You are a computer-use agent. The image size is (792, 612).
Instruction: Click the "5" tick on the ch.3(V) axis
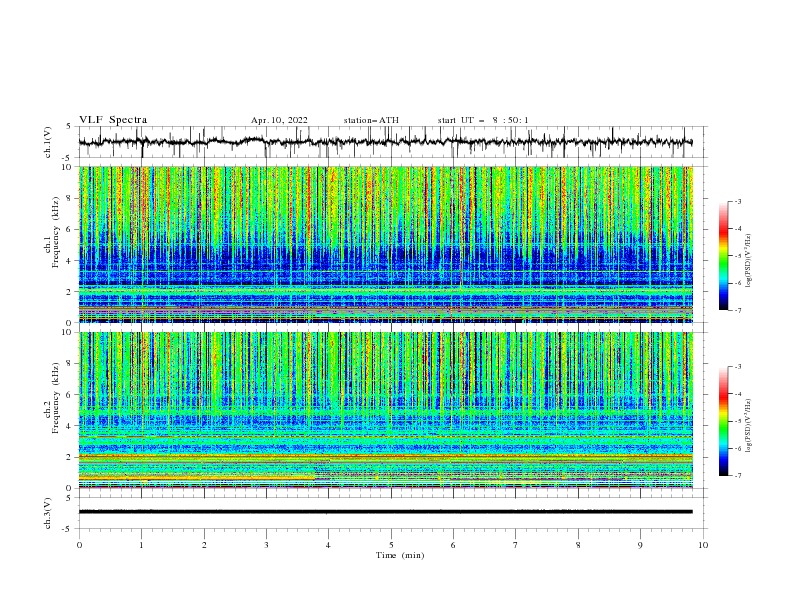[69, 498]
